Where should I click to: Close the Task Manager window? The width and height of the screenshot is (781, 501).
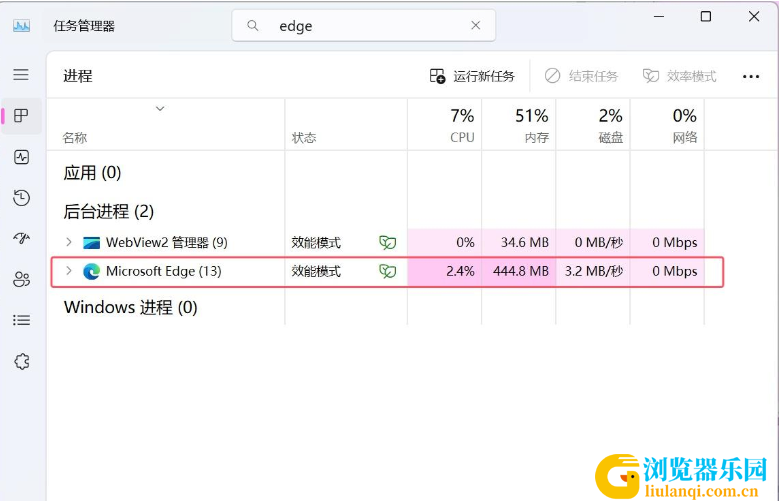point(754,16)
